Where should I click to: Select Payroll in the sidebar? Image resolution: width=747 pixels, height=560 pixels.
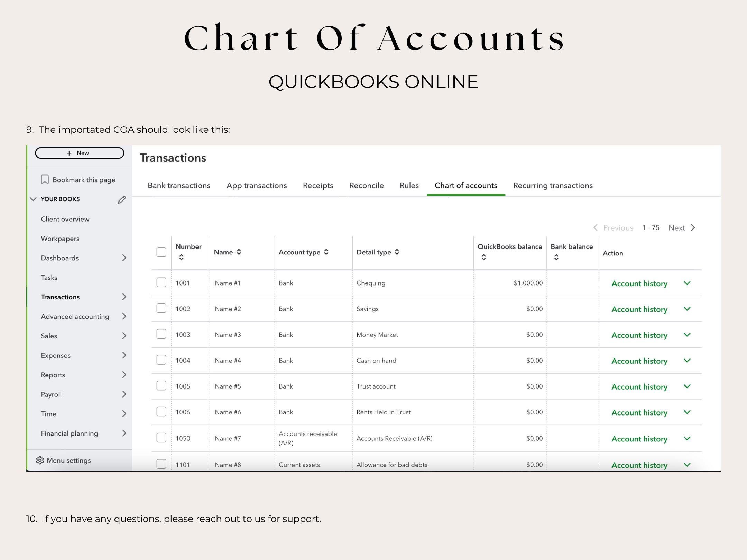tap(51, 394)
